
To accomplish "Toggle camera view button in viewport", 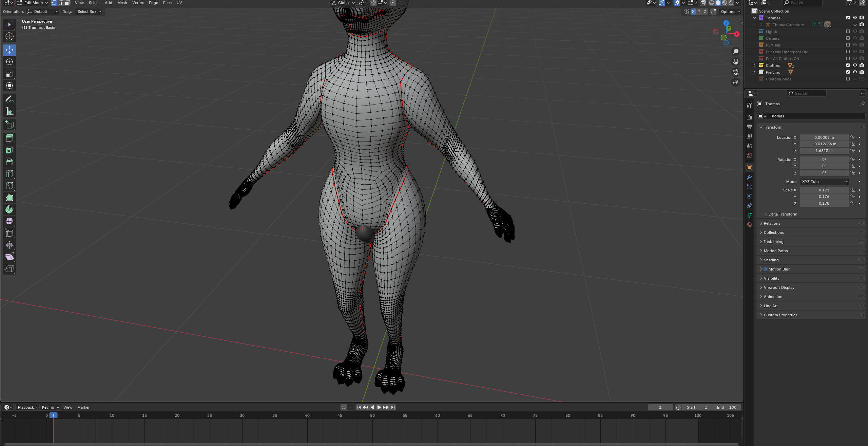I will click(735, 72).
